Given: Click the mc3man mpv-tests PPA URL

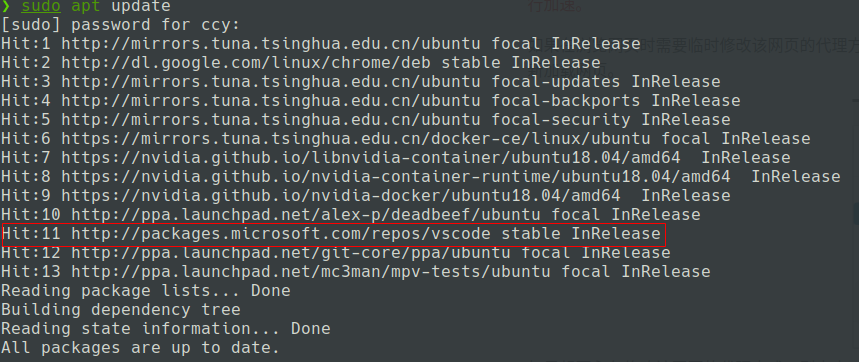Looking at the screenshot, I should (311, 272).
